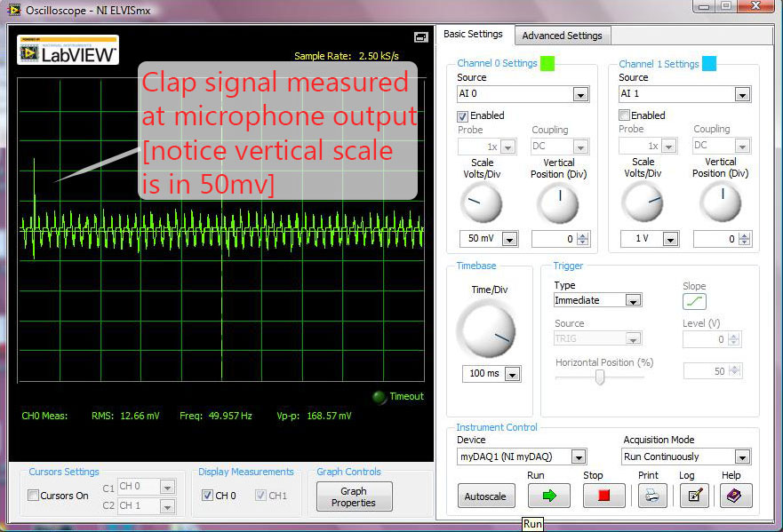Toggle CH 0 display measurements checkbox

pyautogui.click(x=207, y=495)
